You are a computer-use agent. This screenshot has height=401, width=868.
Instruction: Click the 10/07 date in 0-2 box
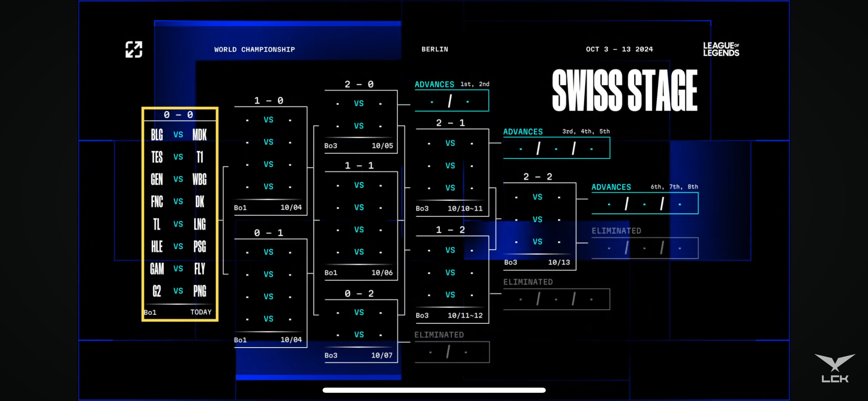tap(382, 355)
